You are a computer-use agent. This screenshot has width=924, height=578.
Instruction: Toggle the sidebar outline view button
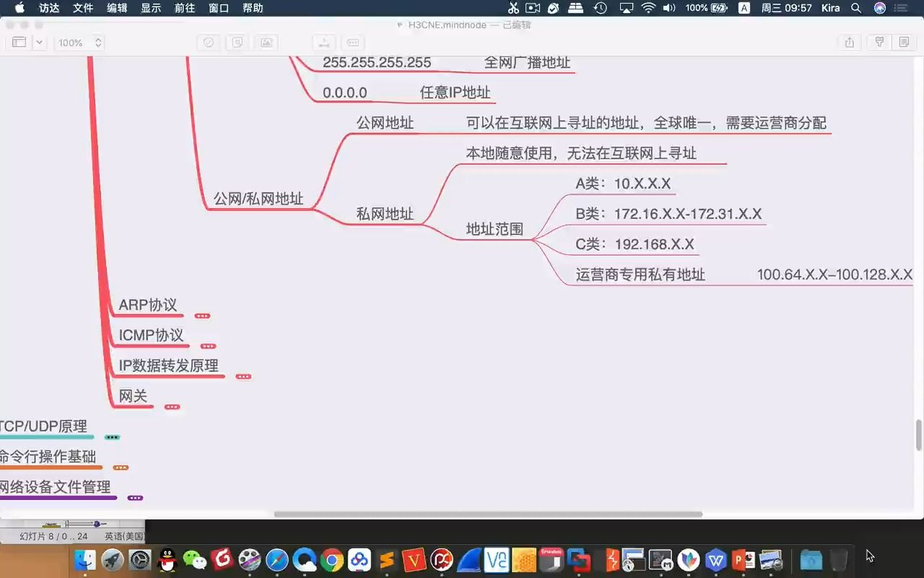pyautogui.click(x=19, y=43)
